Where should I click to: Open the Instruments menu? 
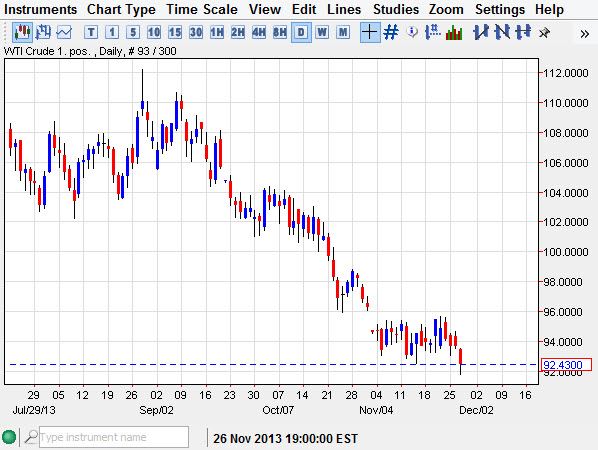pyautogui.click(x=40, y=9)
